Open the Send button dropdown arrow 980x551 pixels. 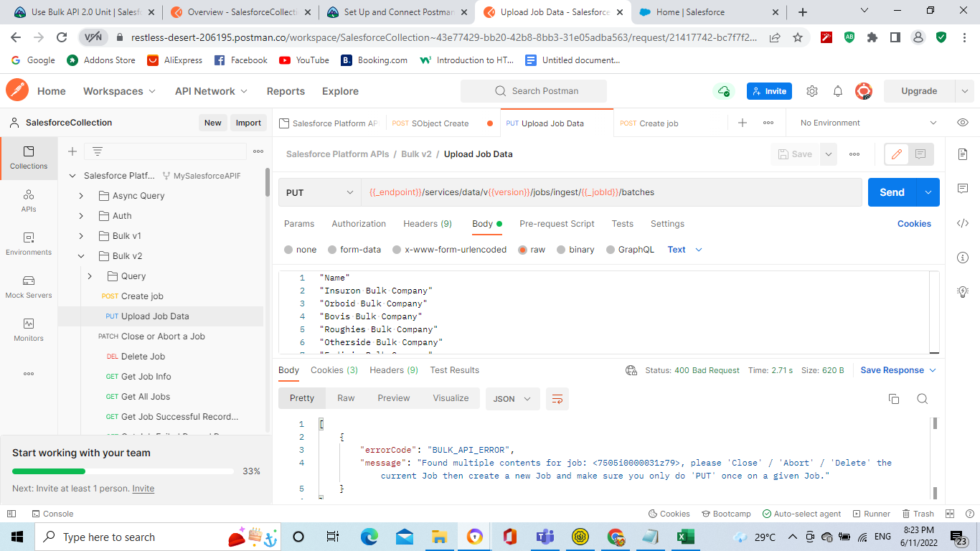pos(928,192)
